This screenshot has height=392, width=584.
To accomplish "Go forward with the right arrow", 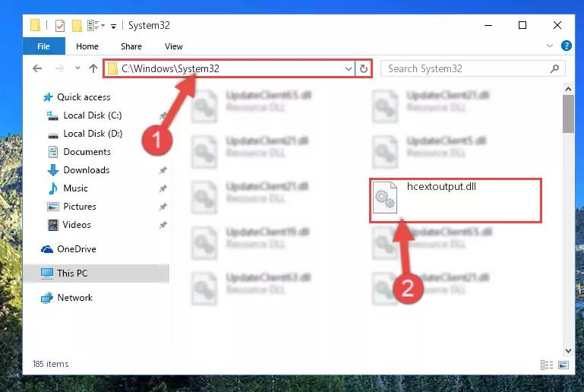I will pyautogui.click(x=59, y=68).
